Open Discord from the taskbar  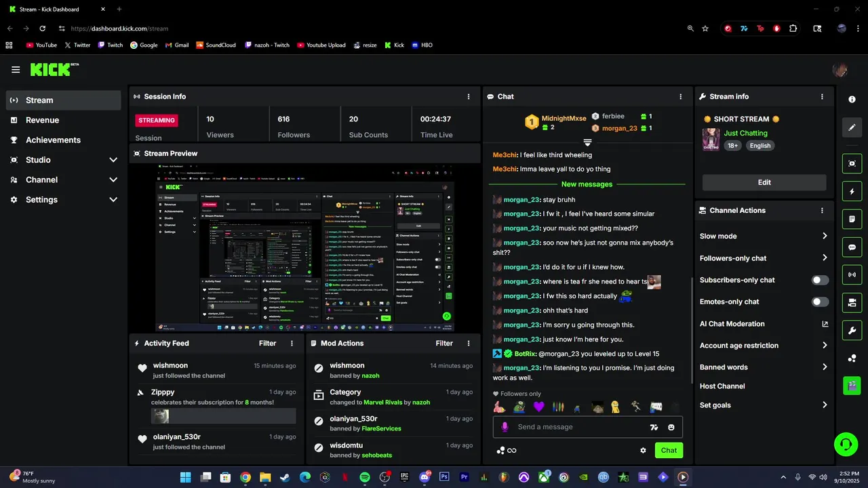pyautogui.click(x=425, y=477)
